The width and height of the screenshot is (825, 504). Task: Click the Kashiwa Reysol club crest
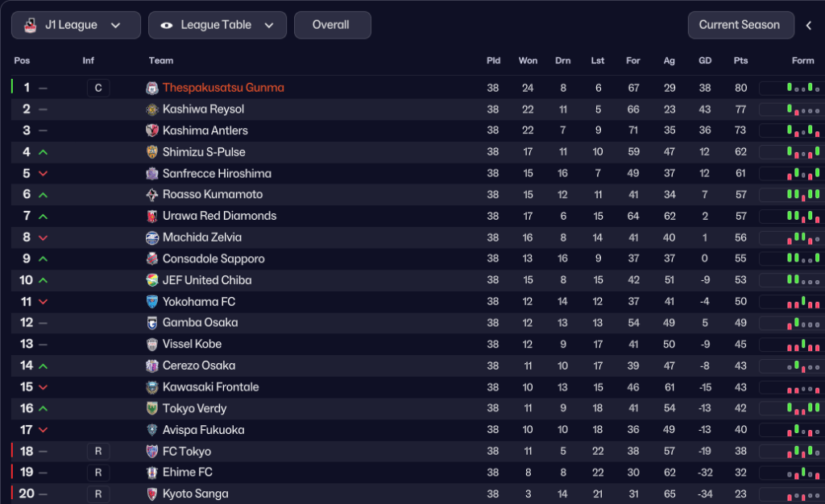click(152, 109)
